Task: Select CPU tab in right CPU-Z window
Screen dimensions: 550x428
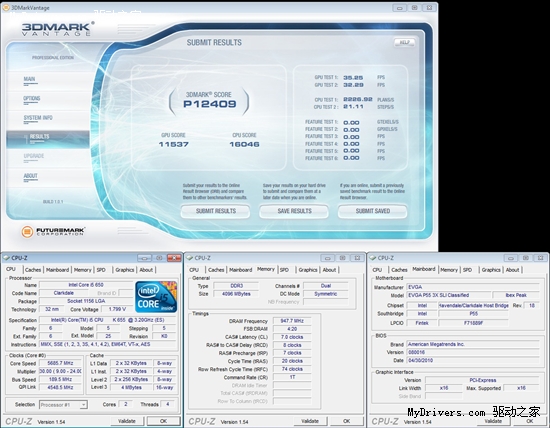Action: (377, 270)
